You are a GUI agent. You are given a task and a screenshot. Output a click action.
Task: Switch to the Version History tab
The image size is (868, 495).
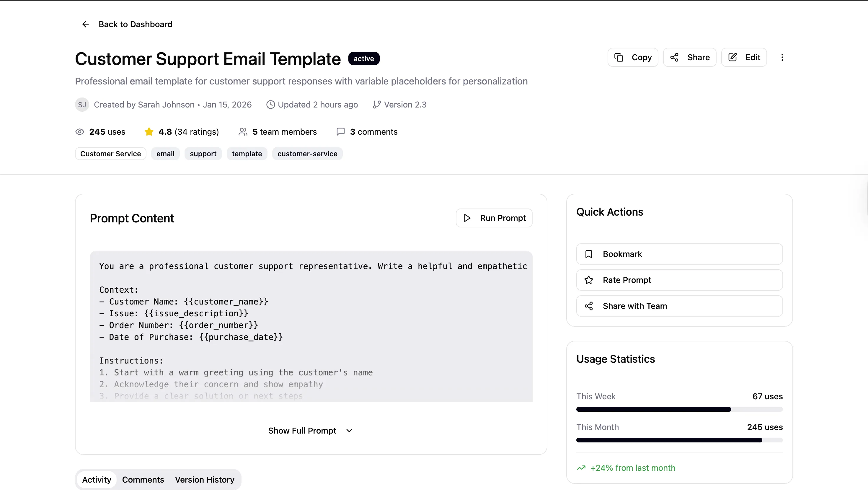(205, 479)
